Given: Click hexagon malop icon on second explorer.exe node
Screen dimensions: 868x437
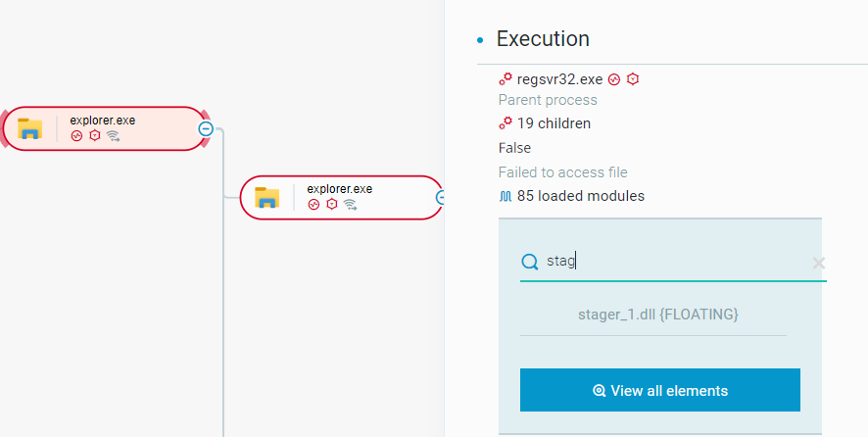Looking at the screenshot, I should (331, 205).
